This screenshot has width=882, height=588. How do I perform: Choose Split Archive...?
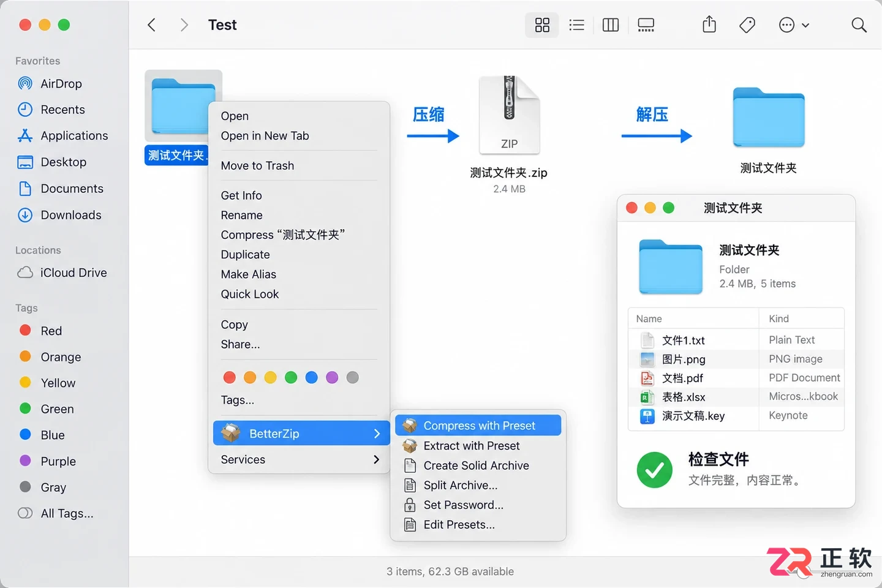478,485
